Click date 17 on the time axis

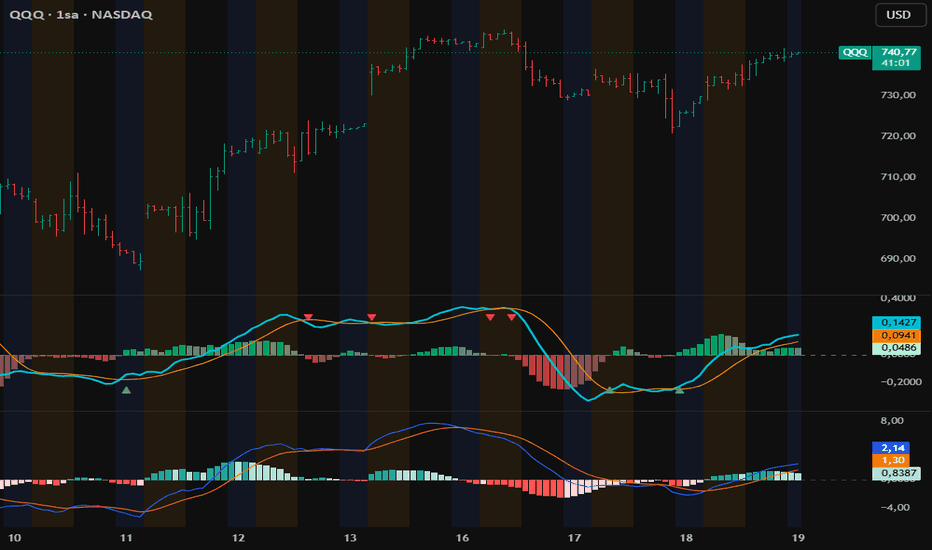(x=574, y=538)
